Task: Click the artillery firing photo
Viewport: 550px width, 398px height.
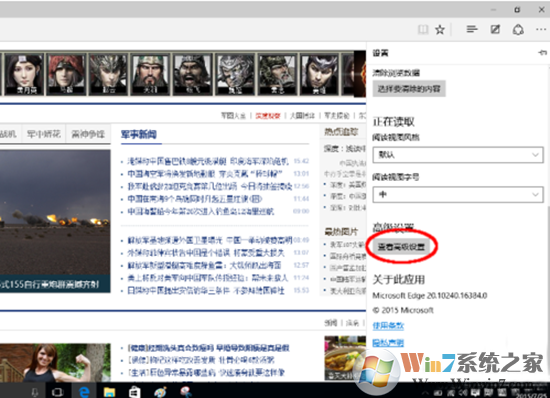Action: (55, 221)
